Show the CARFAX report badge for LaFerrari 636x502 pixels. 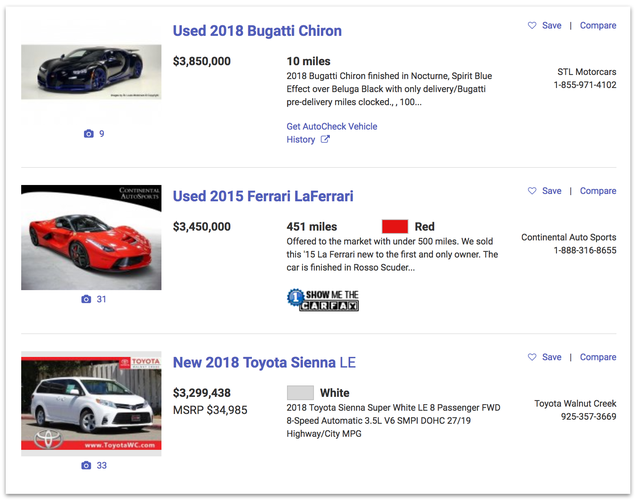click(323, 300)
